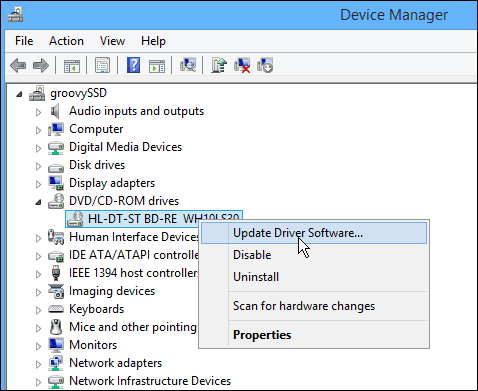Click Show/Hide Console Tree toolbar icon
Image resolution: width=478 pixels, height=391 pixels.
coord(72,66)
